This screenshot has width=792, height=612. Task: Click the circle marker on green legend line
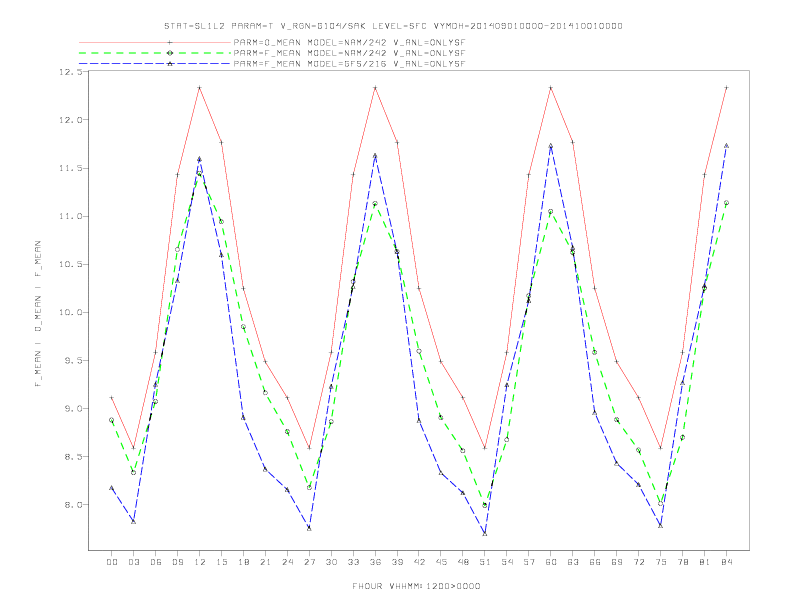pyautogui.click(x=170, y=53)
